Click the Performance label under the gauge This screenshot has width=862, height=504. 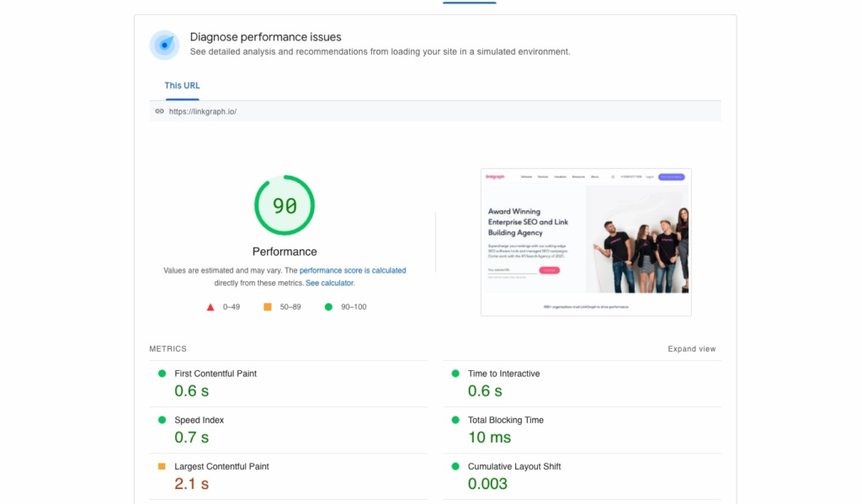pos(285,252)
